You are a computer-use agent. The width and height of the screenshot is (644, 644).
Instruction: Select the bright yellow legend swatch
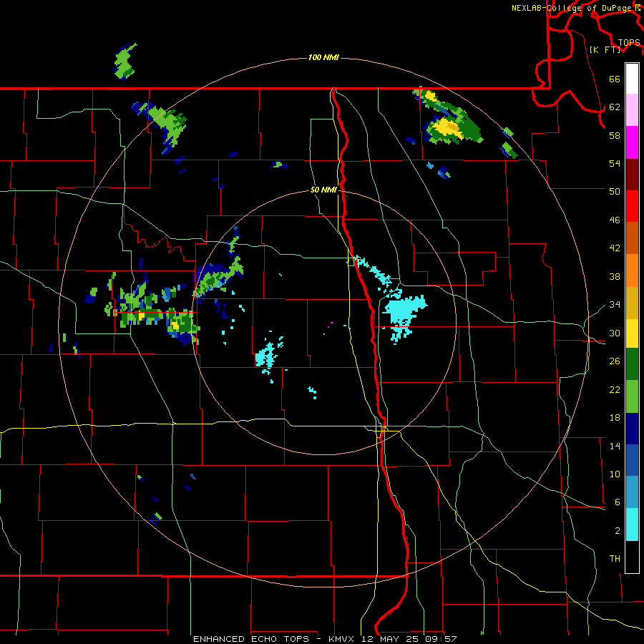[632, 333]
